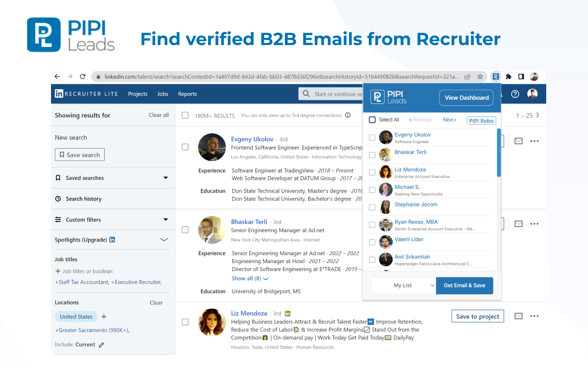The image size is (588, 368).
Task: Switch to the Projects tab in Recruiter Lite
Action: click(138, 93)
